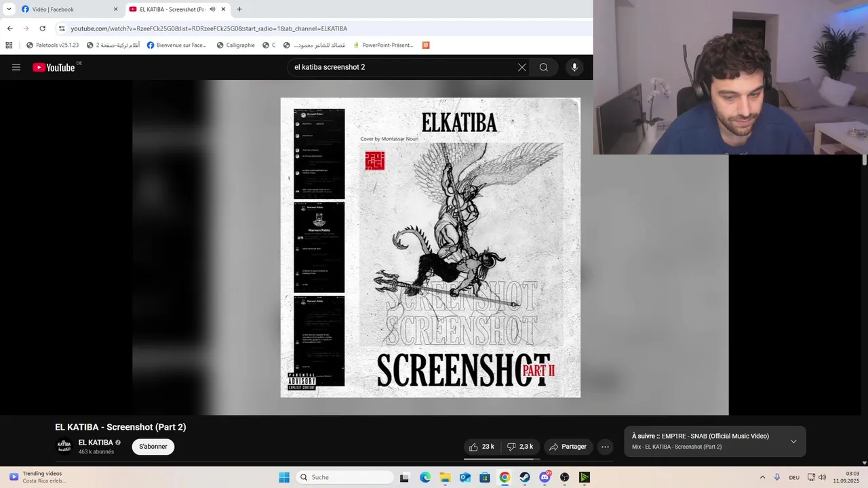Viewport: 868px width, 488px height.
Task: Open the green arrow app in taskbar
Action: point(585,477)
